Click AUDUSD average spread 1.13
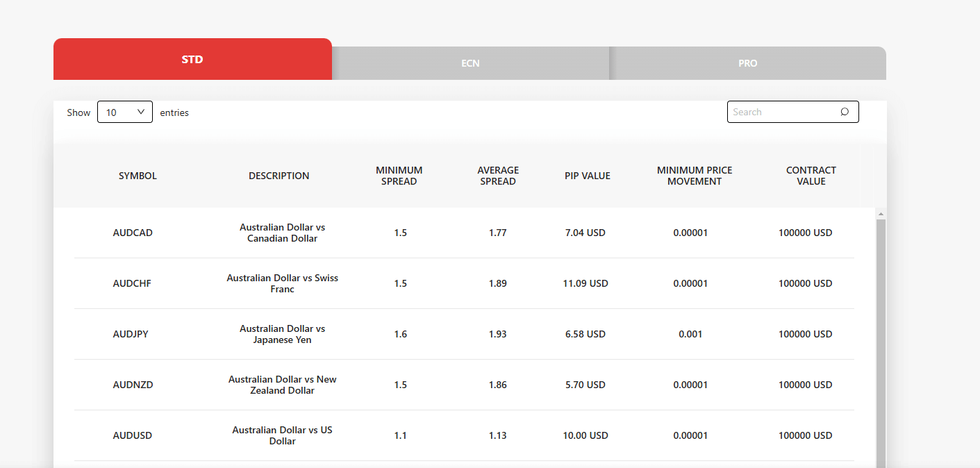Image resolution: width=980 pixels, height=468 pixels. (498, 435)
